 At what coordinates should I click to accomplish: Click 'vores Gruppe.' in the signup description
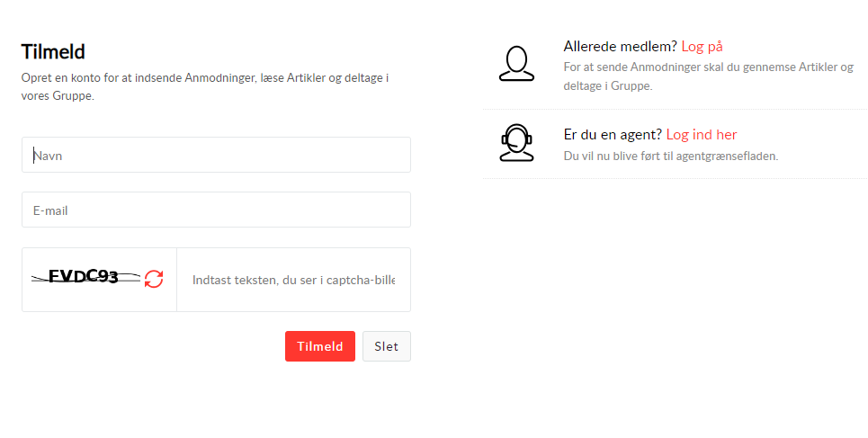click(x=58, y=95)
